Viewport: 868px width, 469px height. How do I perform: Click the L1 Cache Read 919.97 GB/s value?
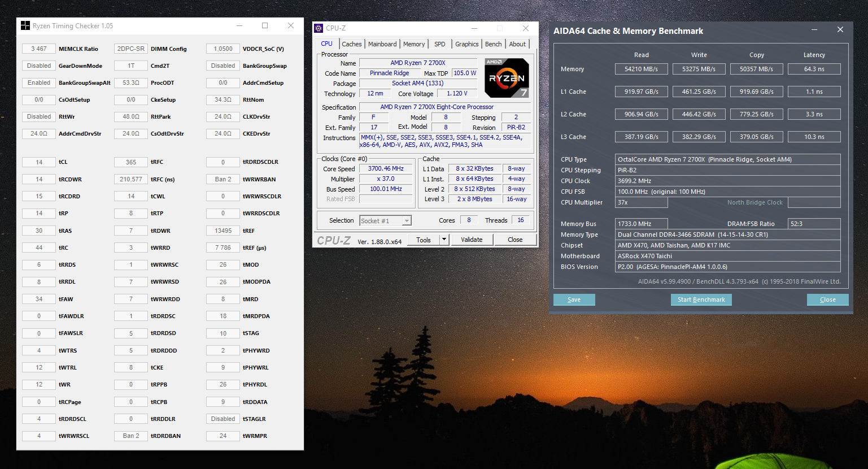[x=642, y=92]
